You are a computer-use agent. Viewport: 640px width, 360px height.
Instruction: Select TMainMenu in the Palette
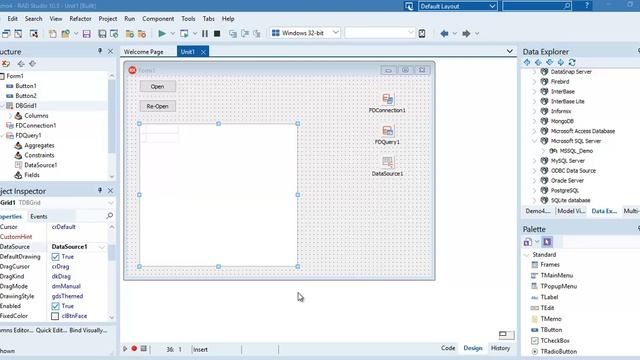(556, 276)
